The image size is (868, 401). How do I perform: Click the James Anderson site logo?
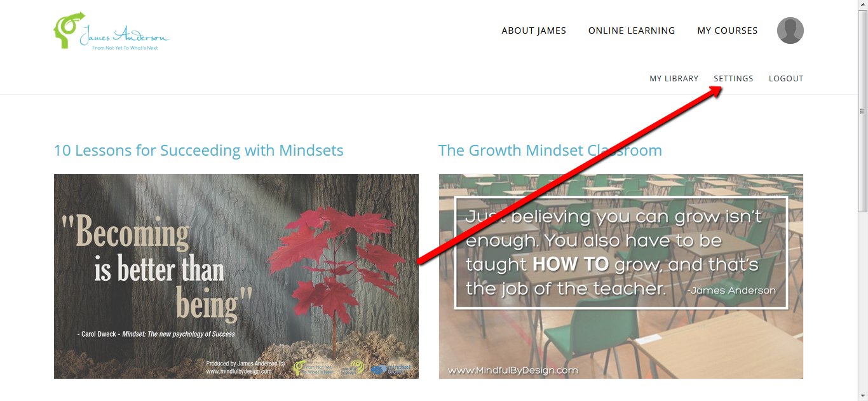click(x=112, y=31)
